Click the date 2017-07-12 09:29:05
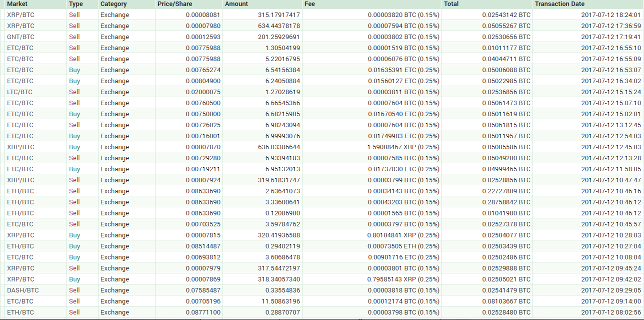644x320 pixels. point(611,290)
